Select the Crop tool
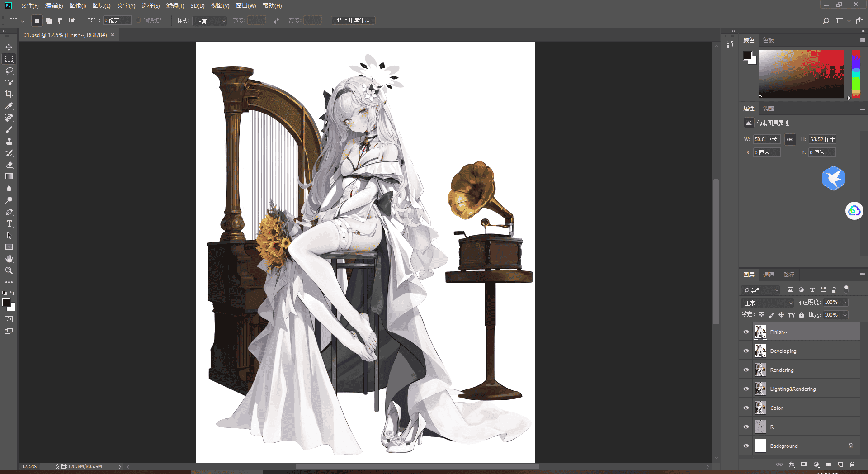Viewport: 868px width, 474px height. 9,94
